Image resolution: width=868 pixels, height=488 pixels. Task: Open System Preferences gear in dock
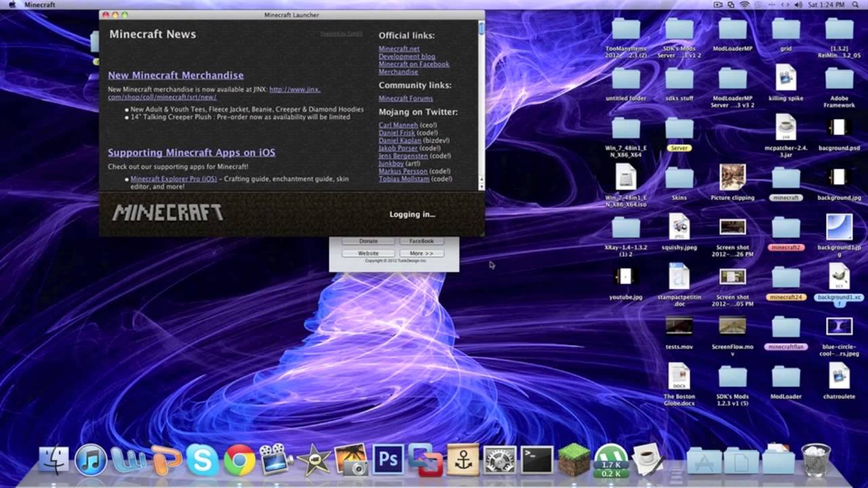pyautogui.click(x=500, y=460)
